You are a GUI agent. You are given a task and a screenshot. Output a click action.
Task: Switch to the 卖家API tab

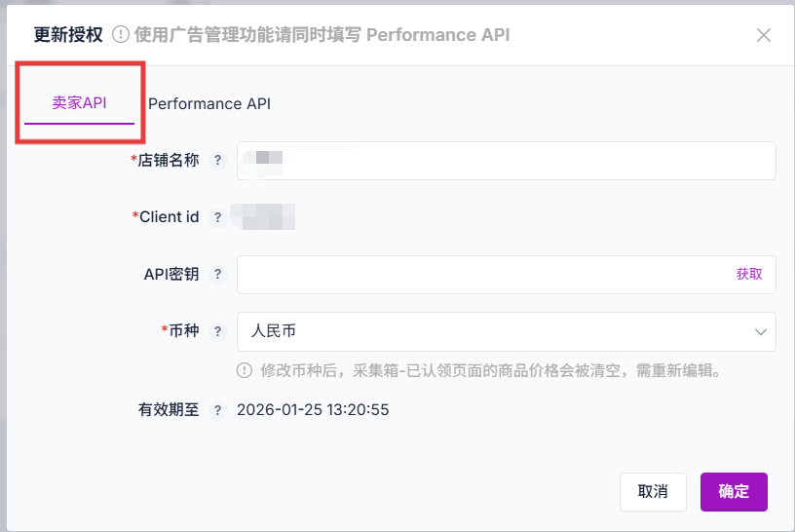pyautogui.click(x=79, y=103)
